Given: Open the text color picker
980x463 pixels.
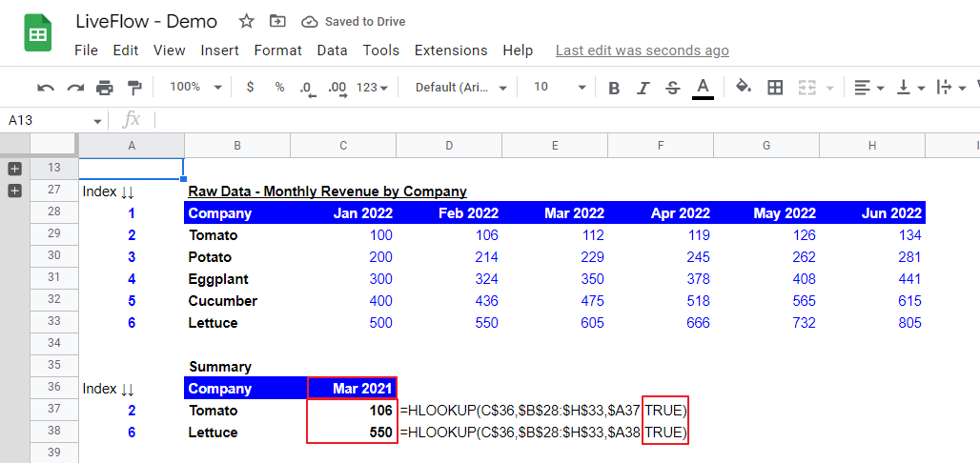Looking at the screenshot, I should point(704,88).
